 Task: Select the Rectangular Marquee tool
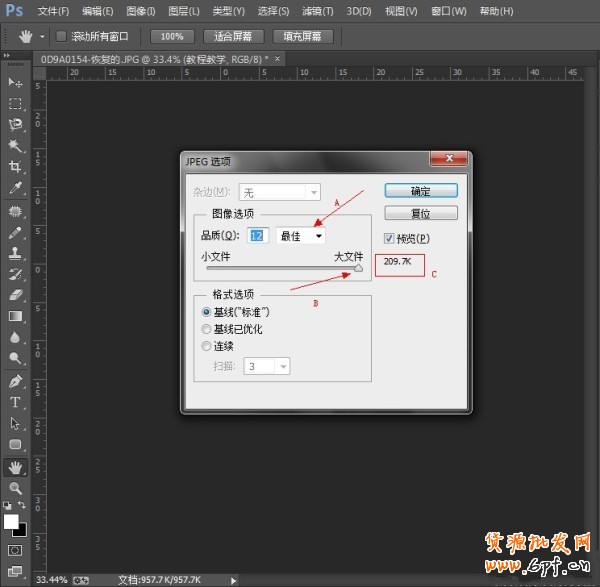(x=15, y=103)
